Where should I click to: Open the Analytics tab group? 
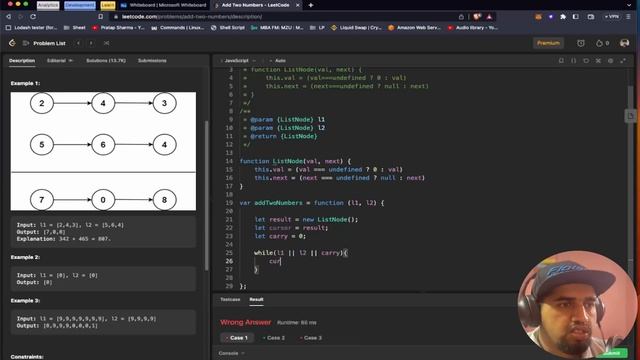(48, 5)
